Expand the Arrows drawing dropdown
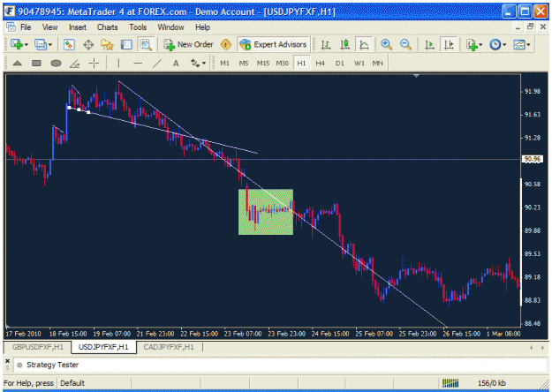The height and width of the screenshot is (392, 552). click(204, 64)
